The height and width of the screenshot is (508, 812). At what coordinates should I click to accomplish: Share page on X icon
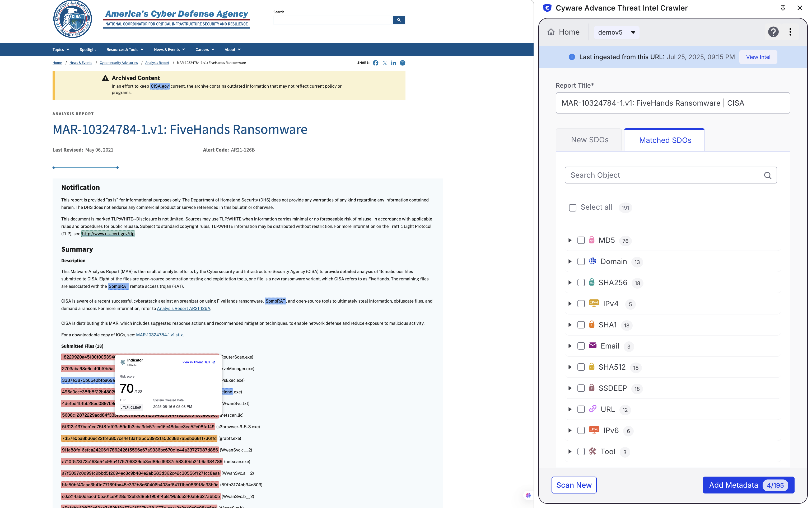(x=385, y=63)
